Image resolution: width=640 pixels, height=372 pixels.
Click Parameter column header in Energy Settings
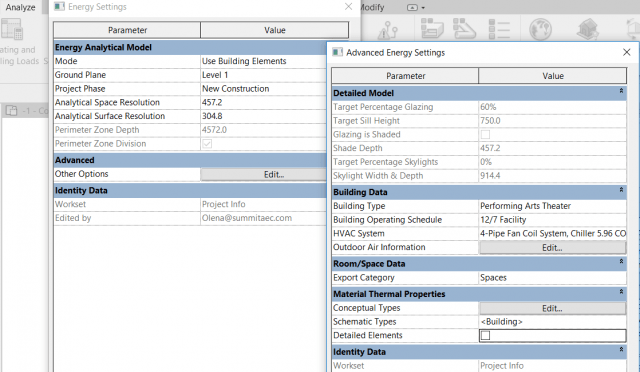127,30
